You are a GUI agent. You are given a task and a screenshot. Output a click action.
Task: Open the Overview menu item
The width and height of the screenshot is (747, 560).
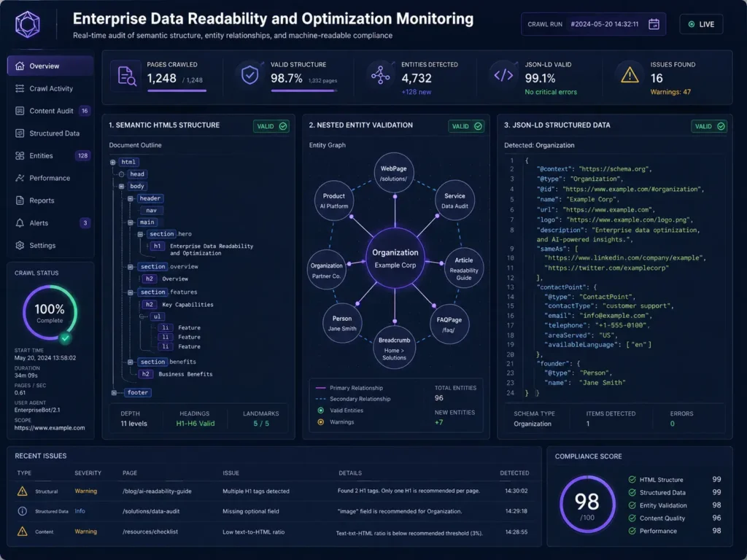50,66
